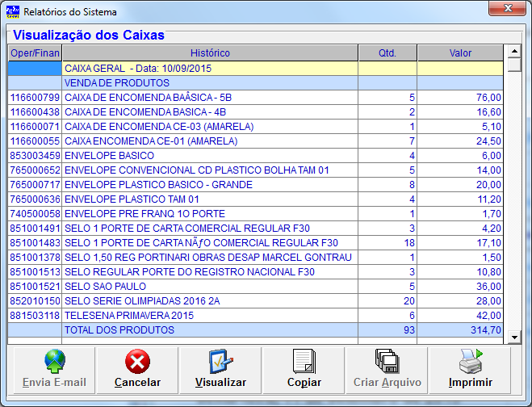Click product code 881503118
Screen dimensions: 532x407
point(35,316)
